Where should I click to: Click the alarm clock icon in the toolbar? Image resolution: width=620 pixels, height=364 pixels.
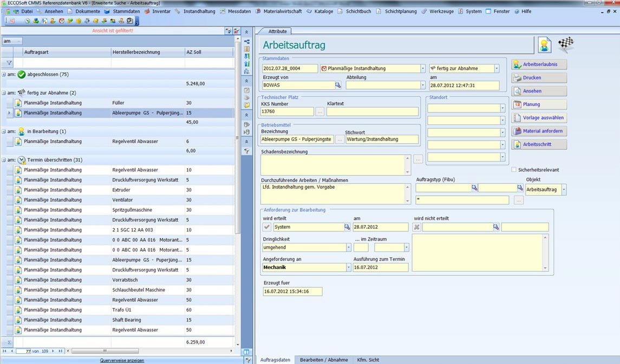pyautogui.click(x=61, y=21)
